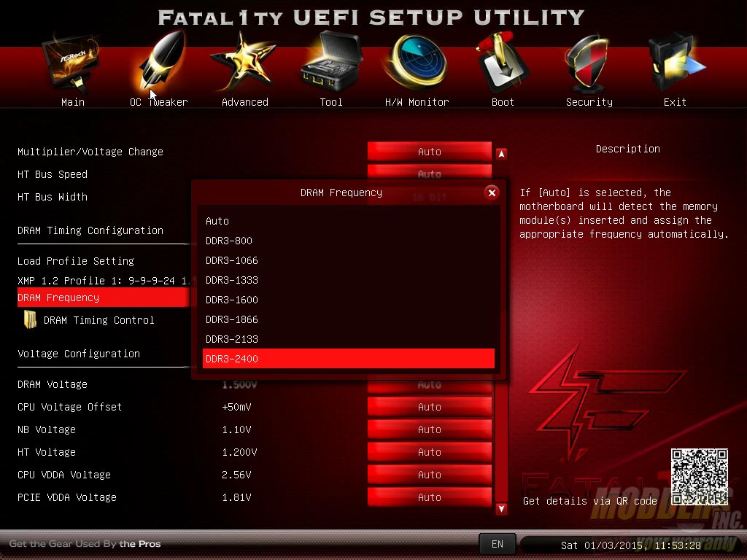Screen dimensions: 747x560
Task: Click the Exit door icon
Action: 675,63
